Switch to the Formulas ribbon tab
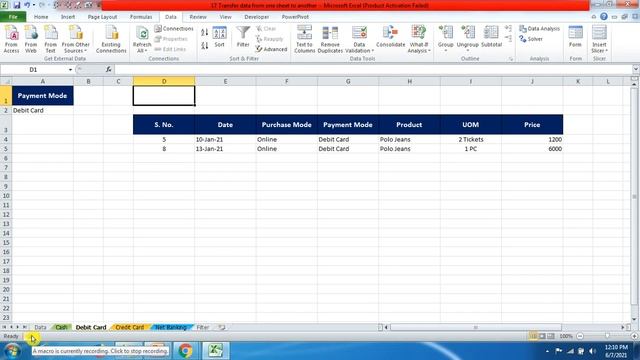The width and height of the screenshot is (640, 360). [141, 17]
